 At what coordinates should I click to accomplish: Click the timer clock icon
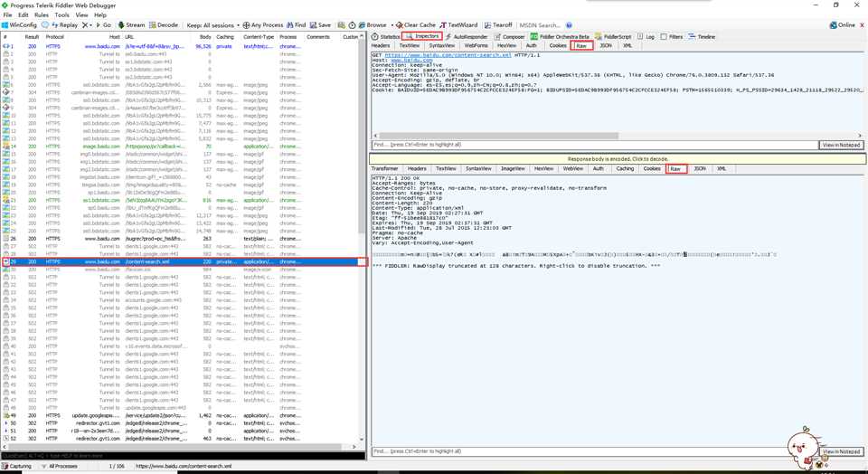click(x=352, y=25)
